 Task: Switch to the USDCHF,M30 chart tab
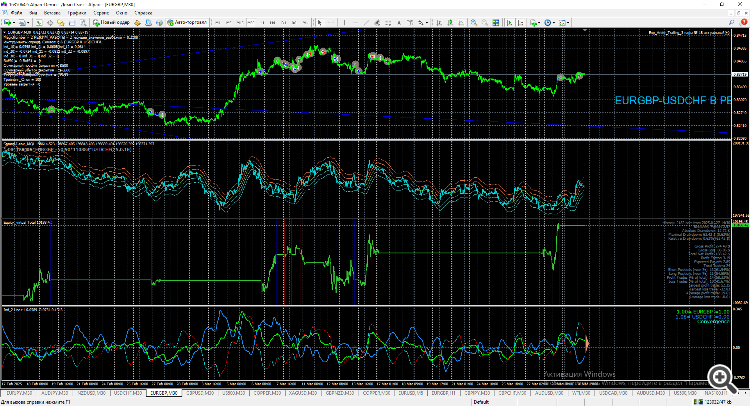128,393
